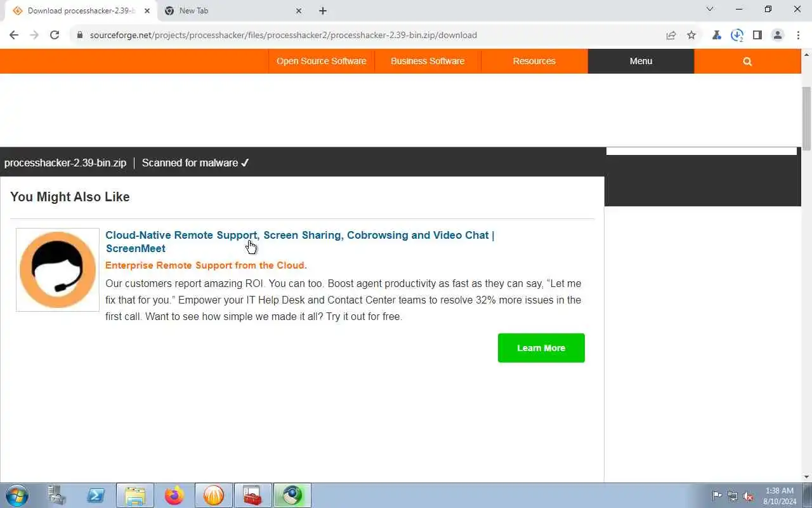Screen dimensions: 812x508
Task: Click the processhacker-2.39-bin.zip file name
Action: pos(65,163)
